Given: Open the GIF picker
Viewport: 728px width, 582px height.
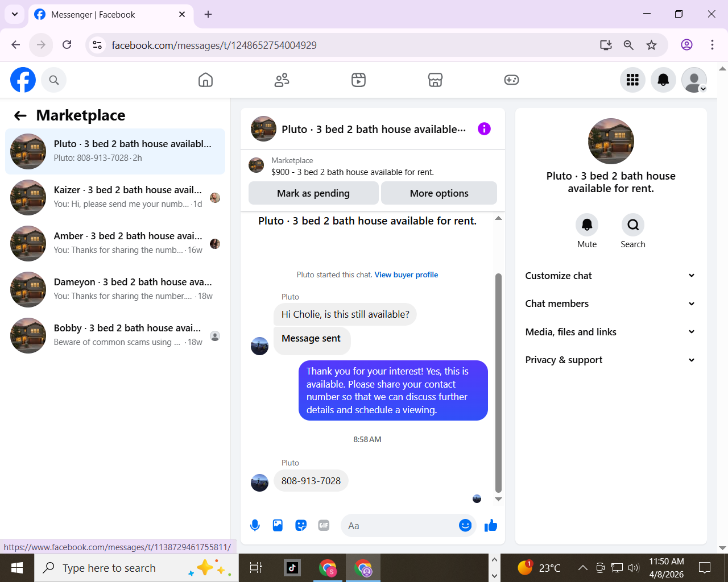Looking at the screenshot, I should [324, 526].
